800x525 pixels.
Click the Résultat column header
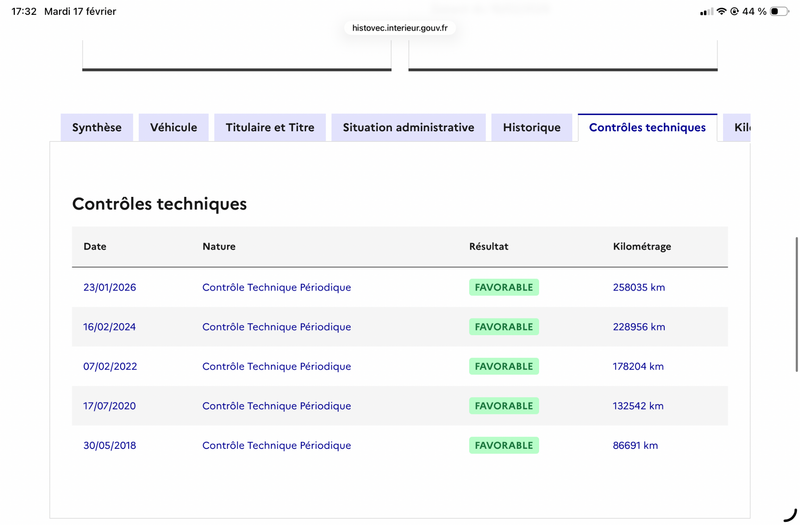tap(489, 247)
